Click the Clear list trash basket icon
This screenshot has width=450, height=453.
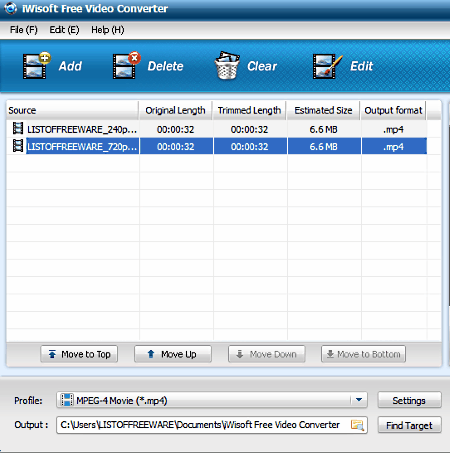(x=227, y=66)
